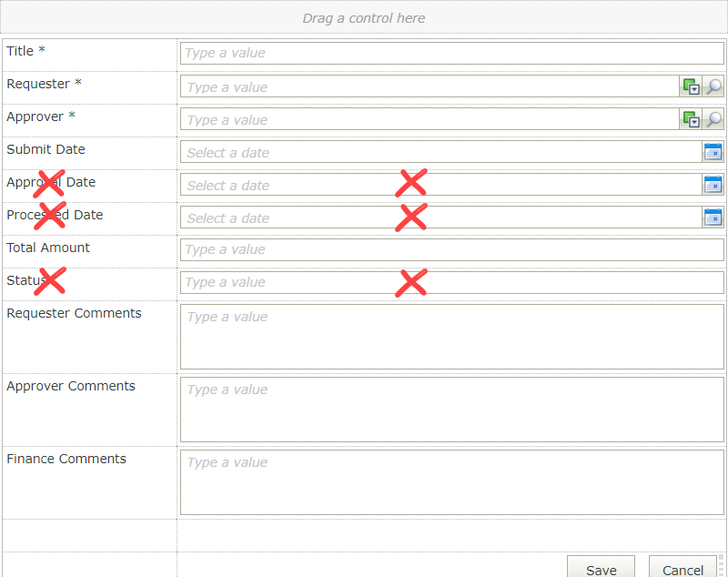
Task: Open the Submit Date calendar picker
Action: [713, 152]
